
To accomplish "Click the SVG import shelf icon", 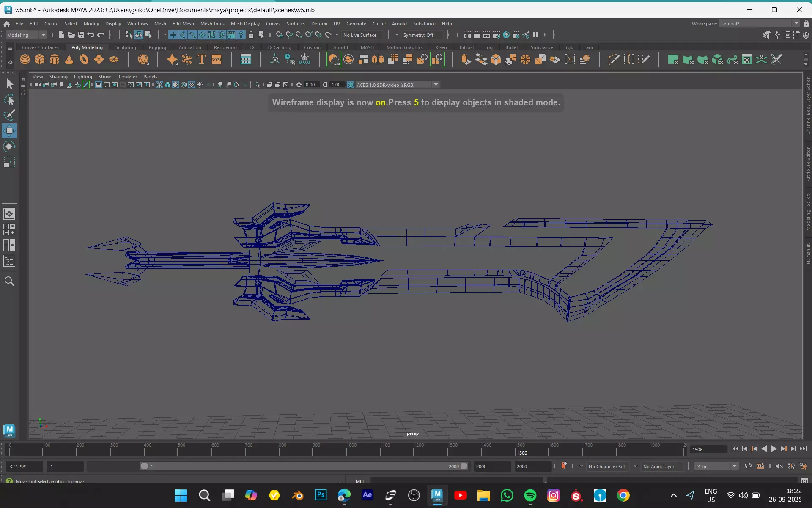I will (x=217, y=60).
